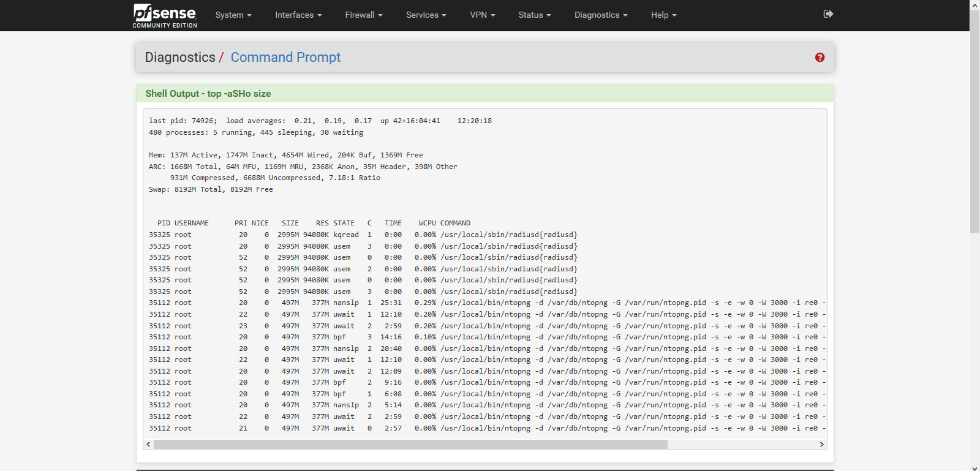Image resolution: width=980 pixels, height=471 pixels.
Task: Open the Status menu
Action: tap(534, 15)
